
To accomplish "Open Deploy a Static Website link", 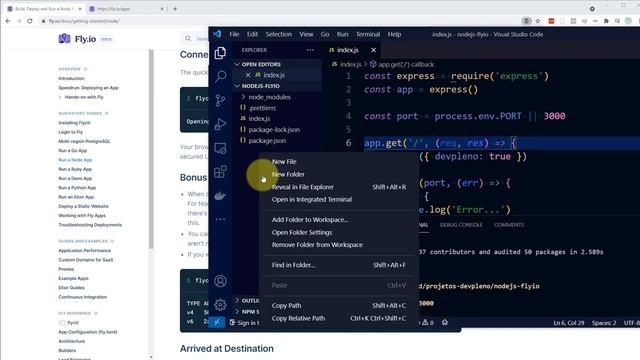I will pyautogui.click(x=83, y=206).
